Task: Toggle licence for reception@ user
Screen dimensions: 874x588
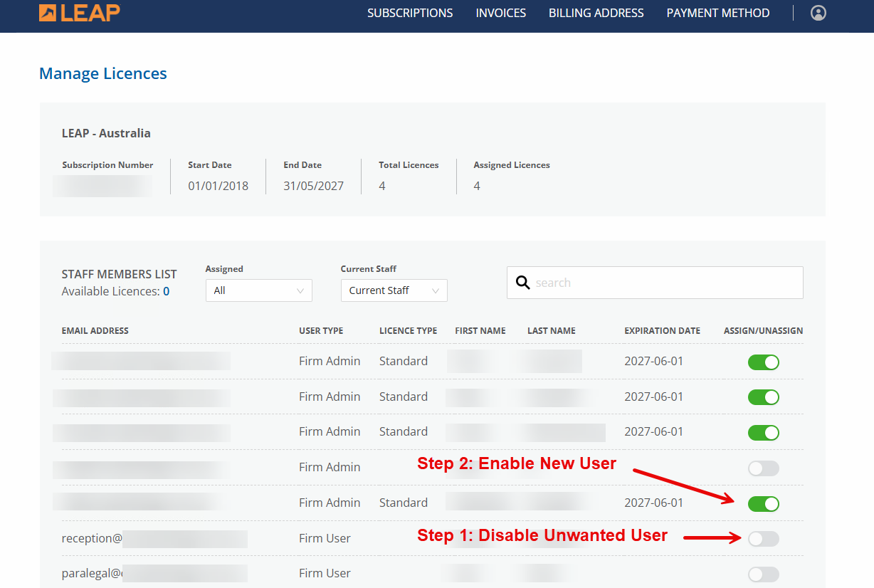Action: (763, 539)
